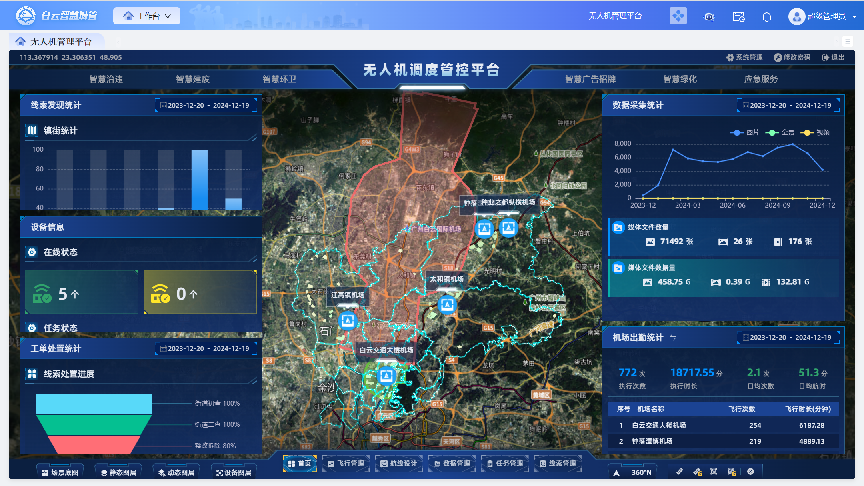The image size is (864, 486).
Task: Click the cyan top layer of funnel chart
Action: pyautogui.click(x=92, y=403)
